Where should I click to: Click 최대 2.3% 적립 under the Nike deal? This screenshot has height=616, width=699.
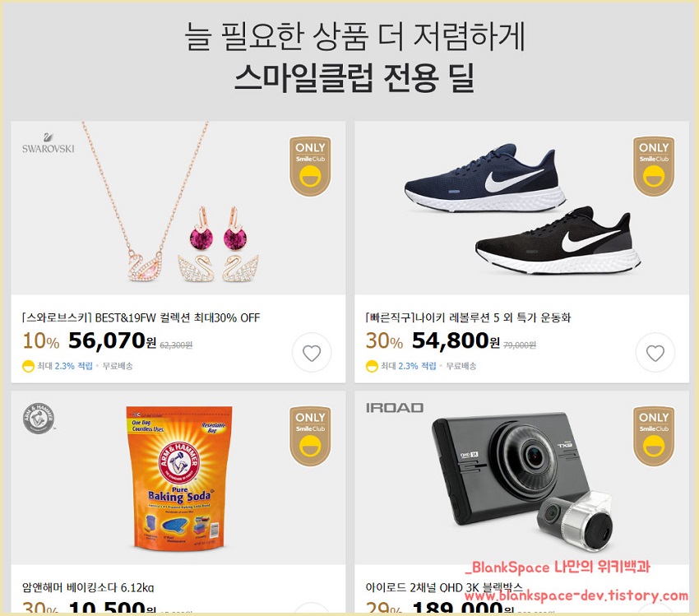pyautogui.click(x=409, y=366)
